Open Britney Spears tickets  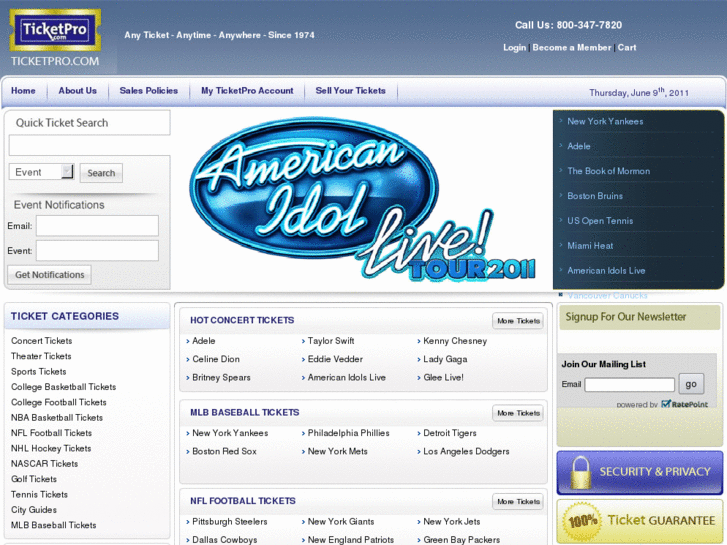coord(221,378)
